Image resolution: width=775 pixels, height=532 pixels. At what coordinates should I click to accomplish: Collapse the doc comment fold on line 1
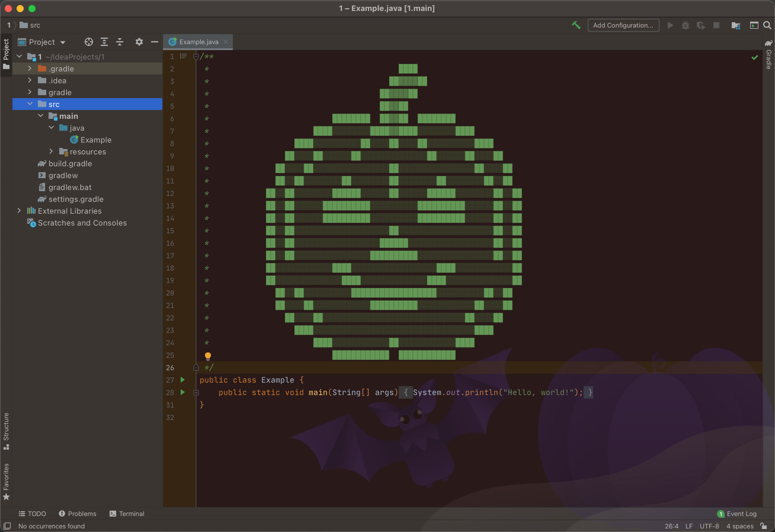(x=196, y=57)
